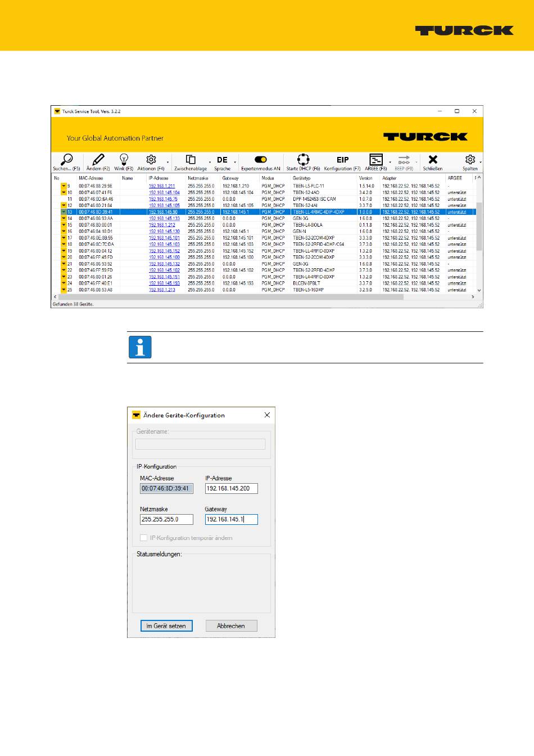Click the yellow marker icon on row 12
This screenshot has height=756, width=534.
(64, 206)
